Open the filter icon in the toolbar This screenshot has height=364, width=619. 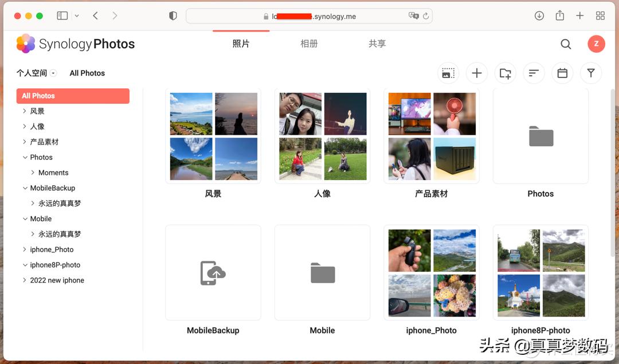click(x=591, y=73)
